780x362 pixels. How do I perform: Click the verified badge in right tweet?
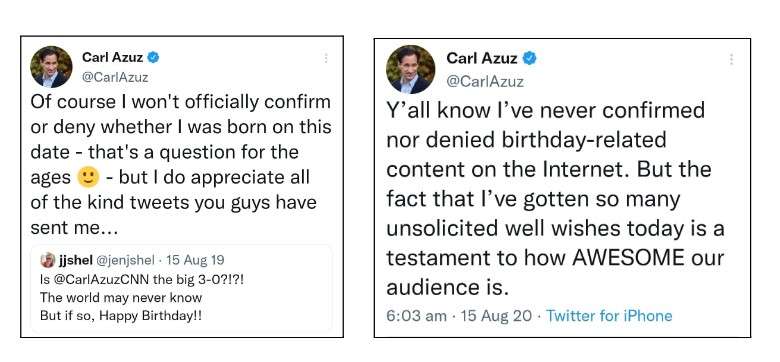530,59
